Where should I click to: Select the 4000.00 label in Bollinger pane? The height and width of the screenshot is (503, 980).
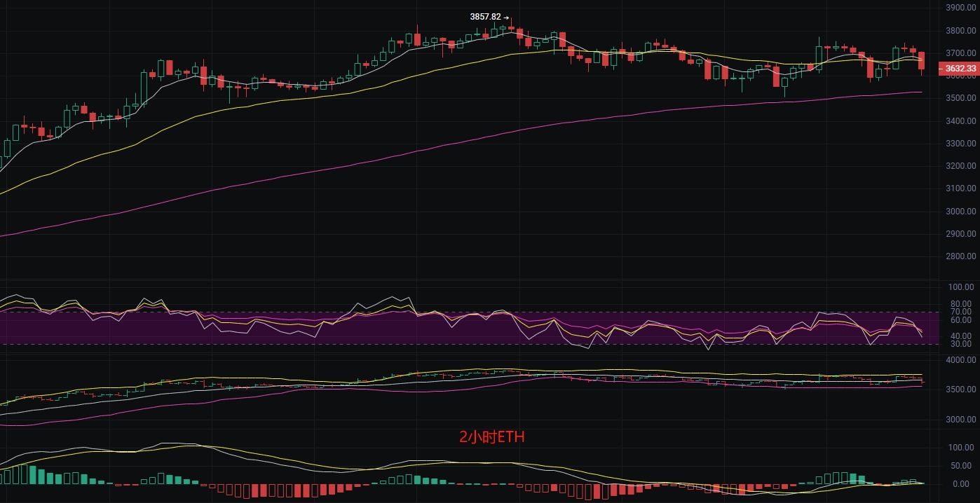961,359
